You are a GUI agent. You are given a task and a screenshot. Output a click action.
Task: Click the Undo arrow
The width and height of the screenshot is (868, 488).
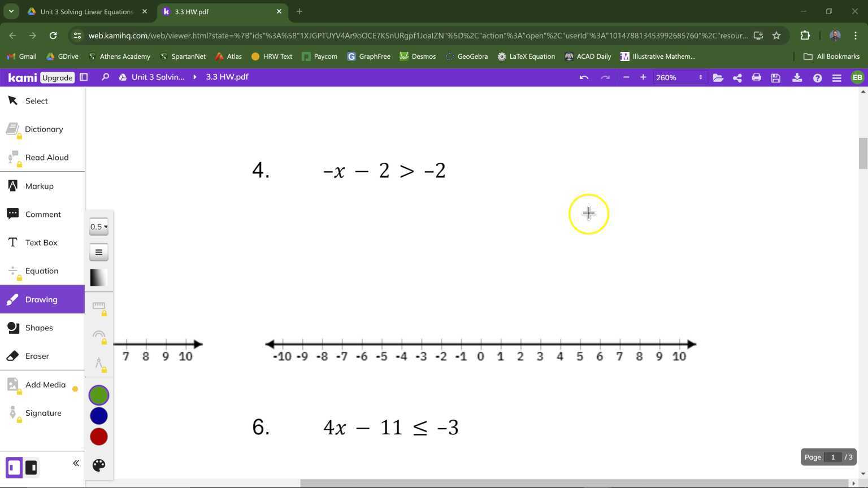(x=583, y=77)
